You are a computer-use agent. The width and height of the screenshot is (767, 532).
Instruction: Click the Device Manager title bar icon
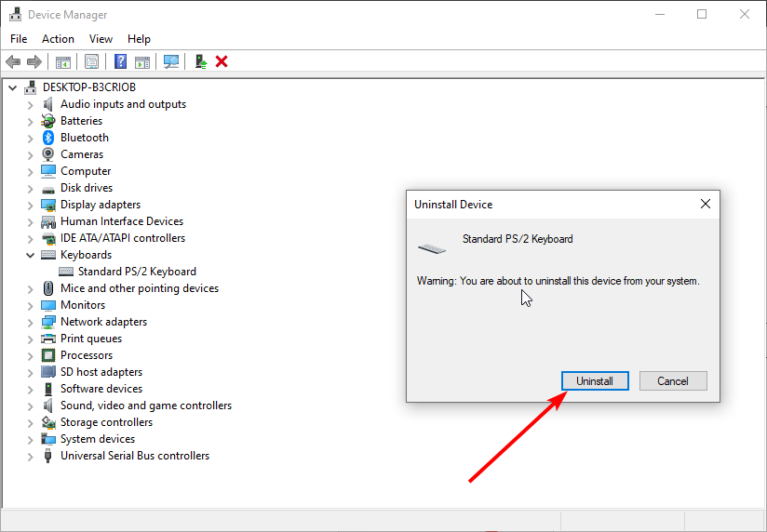(x=15, y=15)
